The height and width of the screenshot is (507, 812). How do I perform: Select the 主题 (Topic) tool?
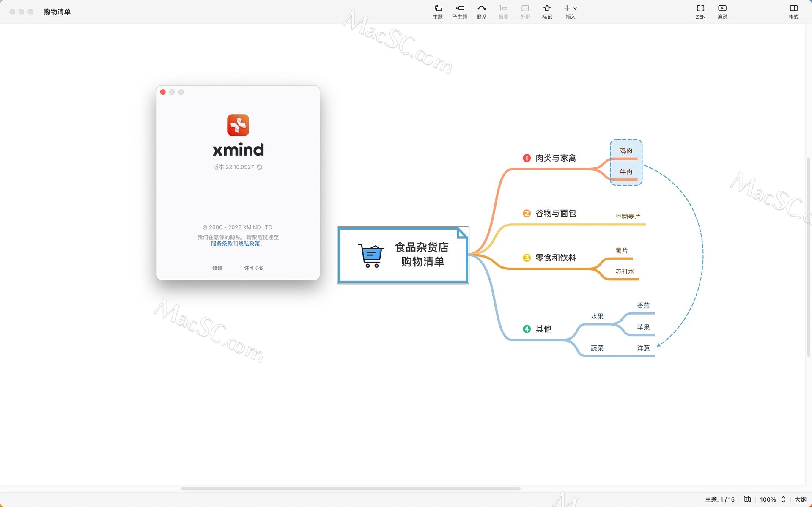[x=438, y=11]
